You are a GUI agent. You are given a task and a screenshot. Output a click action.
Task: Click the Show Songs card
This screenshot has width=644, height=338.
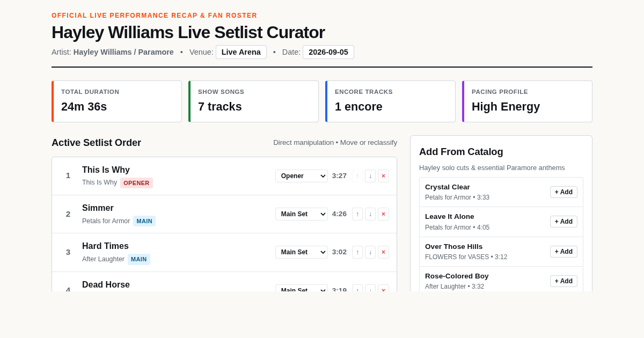click(x=253, y=101)
